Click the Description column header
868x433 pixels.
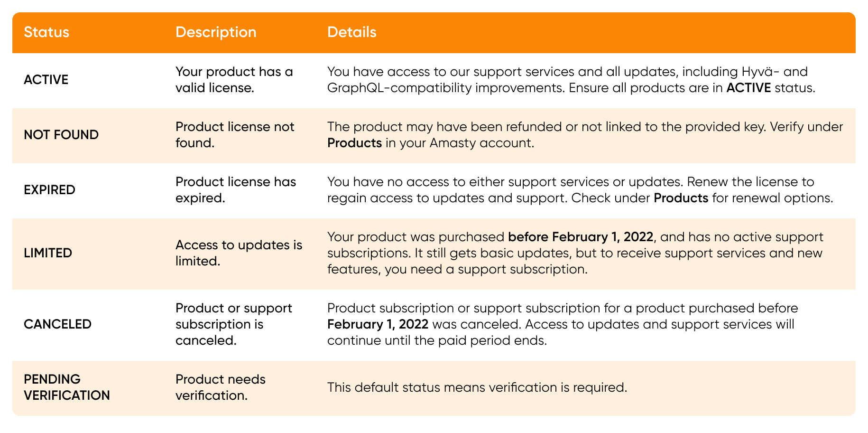(216, 32)
